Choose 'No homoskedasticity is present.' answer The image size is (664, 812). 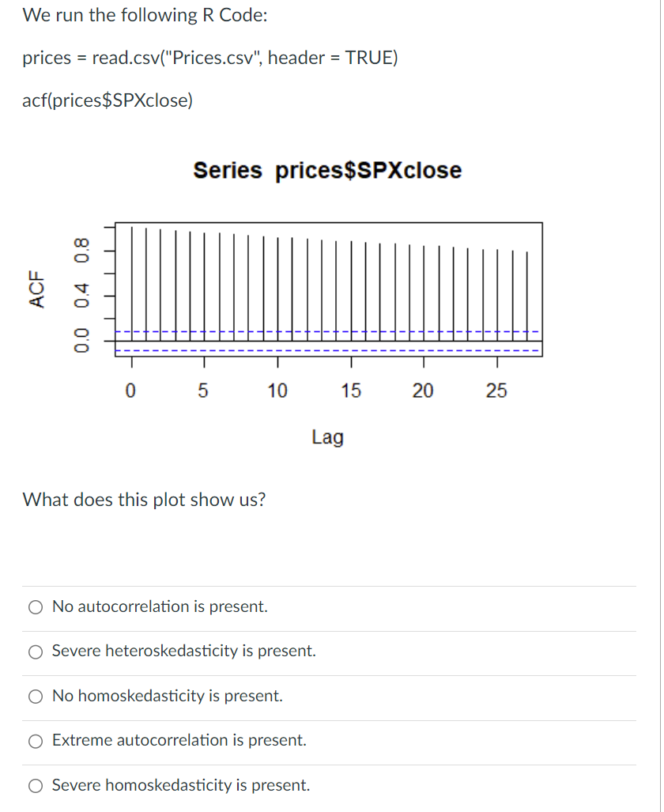pos(36,696)
